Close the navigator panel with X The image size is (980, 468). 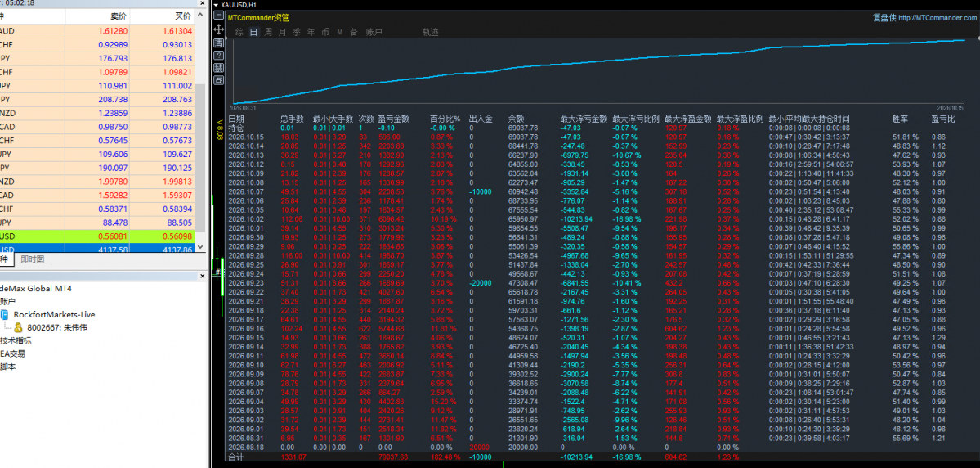(x=202, y=276)
